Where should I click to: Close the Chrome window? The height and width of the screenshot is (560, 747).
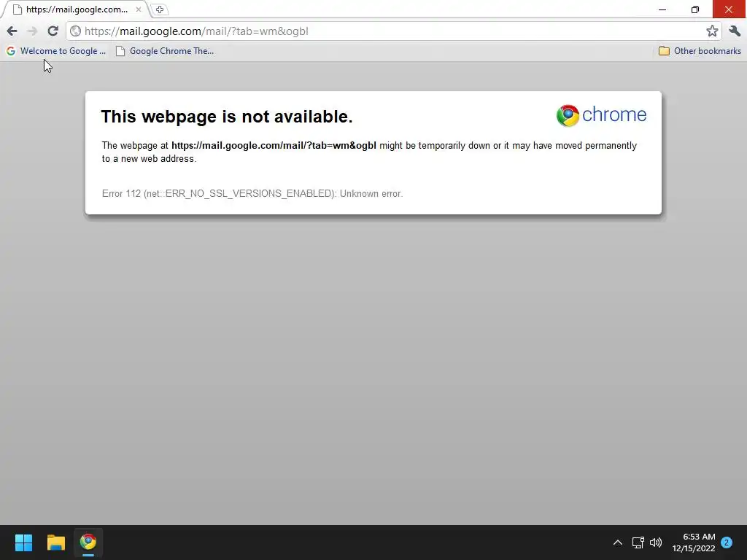click(x=729, y=9)
